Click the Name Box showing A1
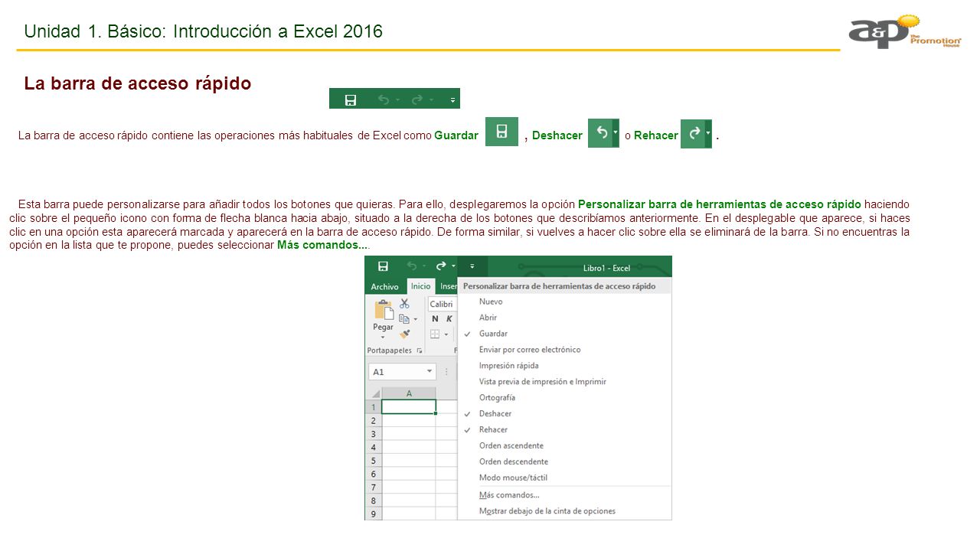This screenshot has height=551, width=980. pos(402,372)
